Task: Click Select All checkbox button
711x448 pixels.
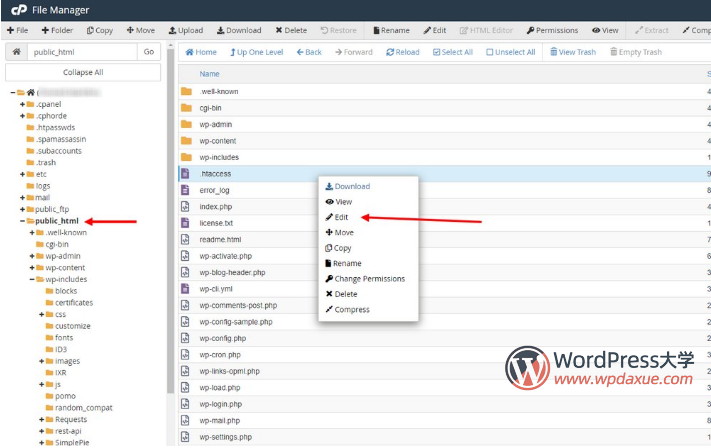Action: click(x=452, y=52)
